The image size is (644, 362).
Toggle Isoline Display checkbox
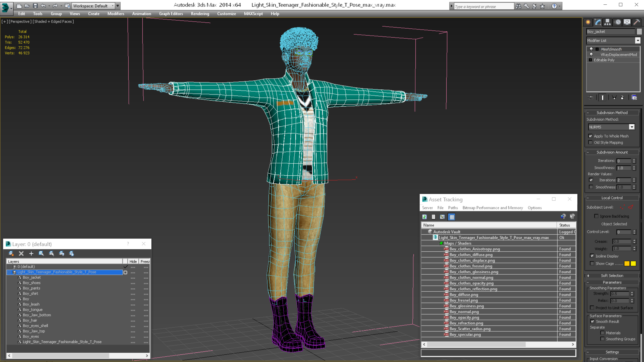coord(592,256)
